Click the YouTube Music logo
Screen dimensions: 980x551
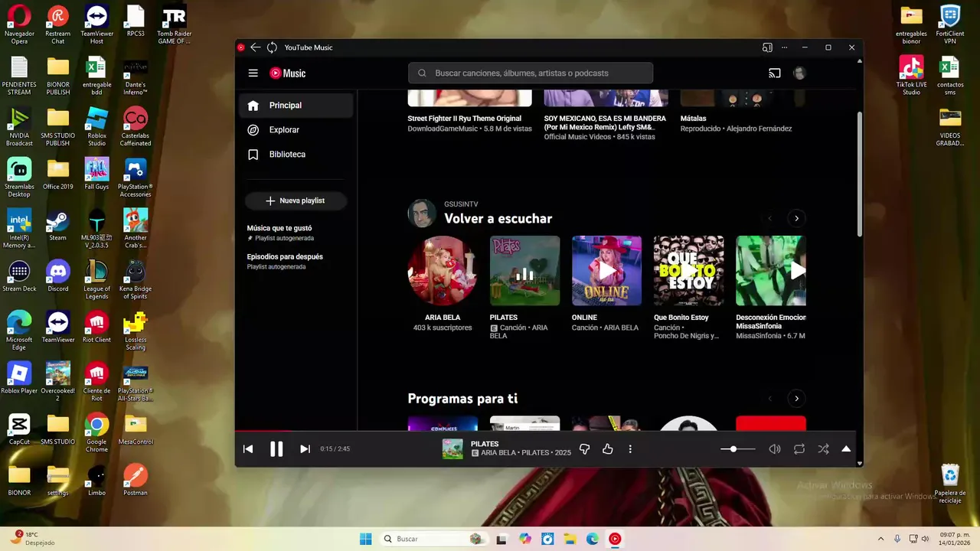[x=288, y=73]
